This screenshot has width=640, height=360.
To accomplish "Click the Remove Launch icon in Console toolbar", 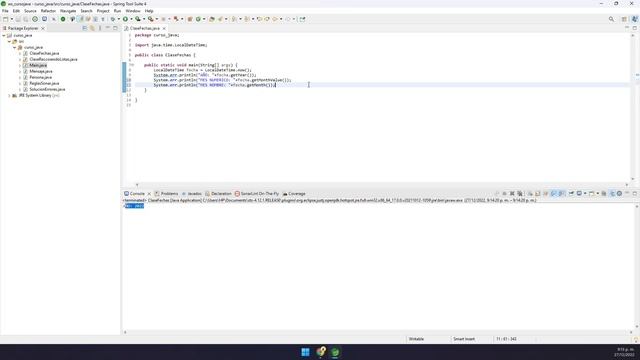I will pos(512,193).
